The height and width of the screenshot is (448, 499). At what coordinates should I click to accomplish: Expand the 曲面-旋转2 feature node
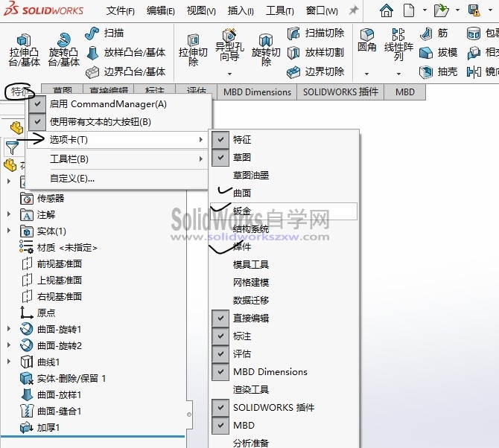[x=9, y=345]
